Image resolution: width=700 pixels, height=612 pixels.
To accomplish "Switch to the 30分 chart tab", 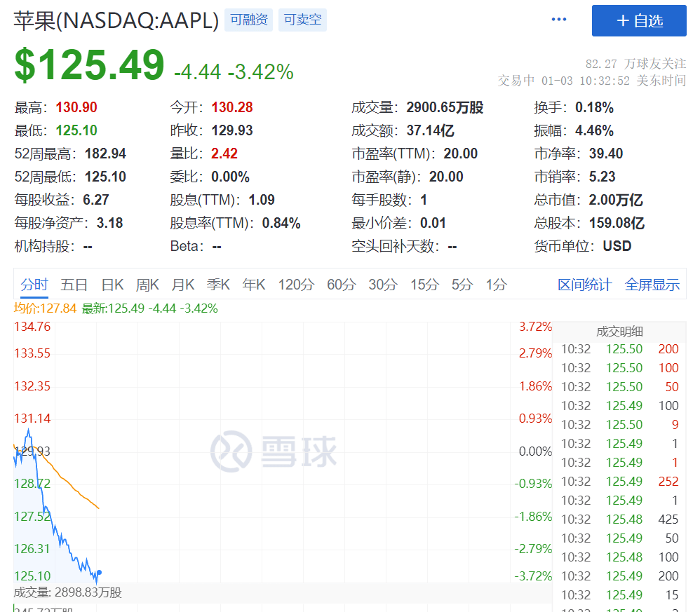I will pyautogui.click(x=383, y=285).
